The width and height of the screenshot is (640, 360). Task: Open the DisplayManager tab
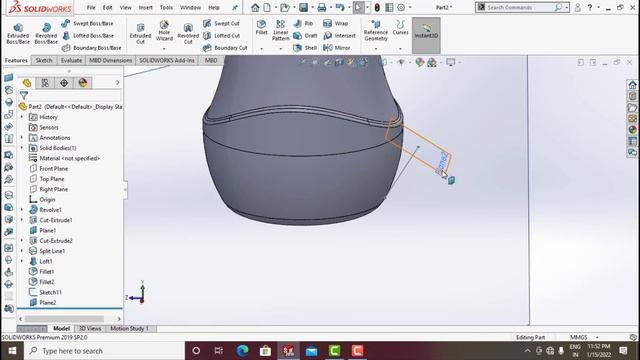(x=83, y=83)
